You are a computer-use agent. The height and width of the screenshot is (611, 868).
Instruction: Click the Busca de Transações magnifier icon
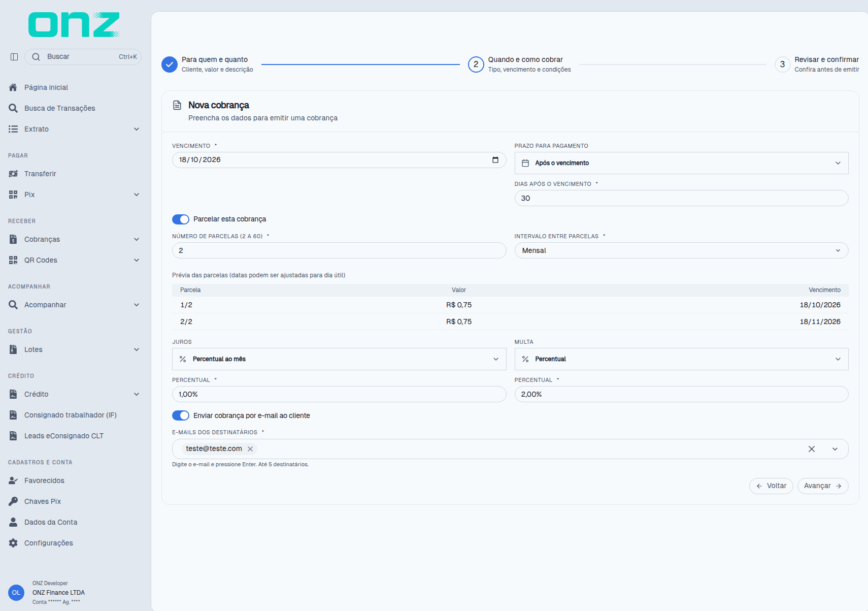point(13,108)
